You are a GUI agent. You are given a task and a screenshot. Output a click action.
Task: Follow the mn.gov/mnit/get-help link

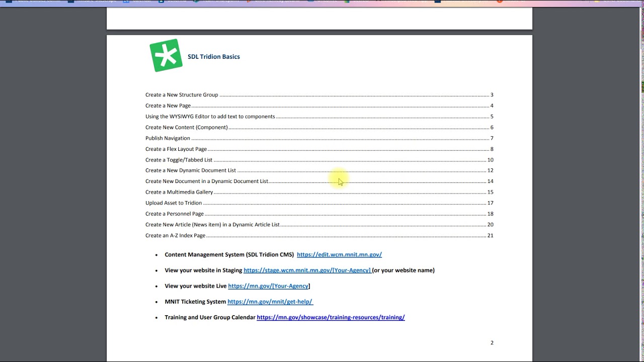270,302
